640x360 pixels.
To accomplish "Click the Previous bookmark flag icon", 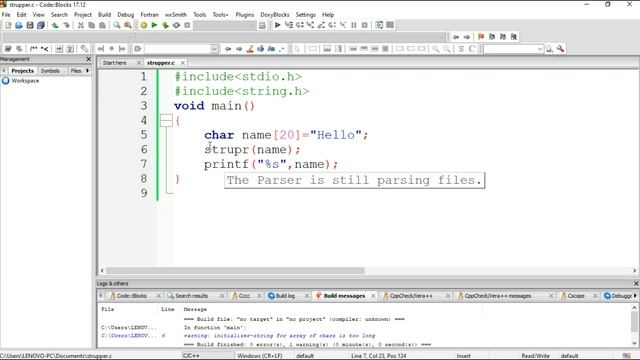I will tap(492, 37).
